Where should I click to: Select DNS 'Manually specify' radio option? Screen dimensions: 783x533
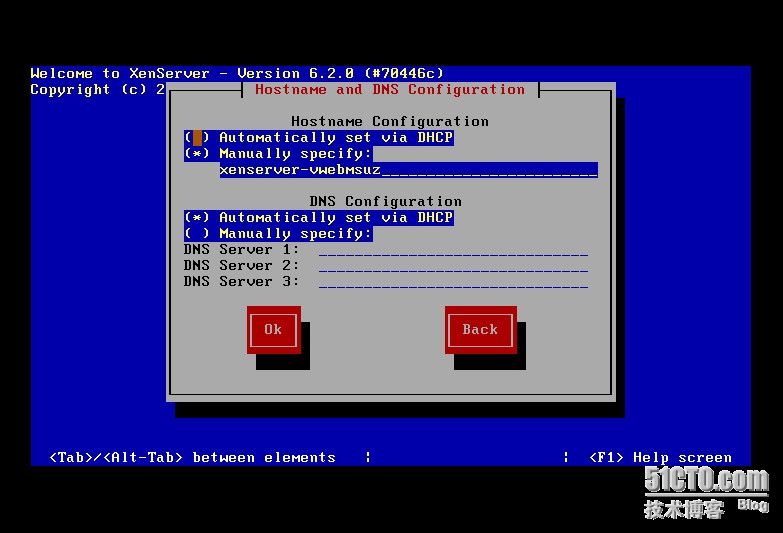tap(278, 233)
